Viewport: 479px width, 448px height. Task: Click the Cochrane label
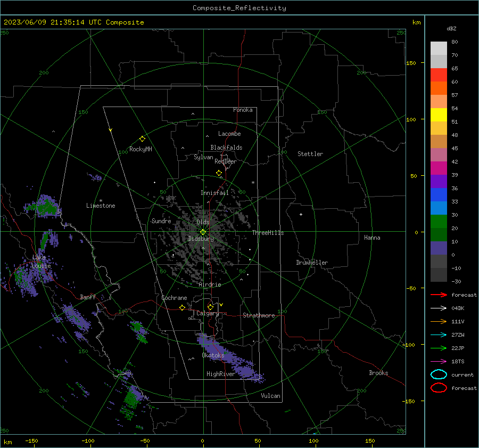(x=174, y=298)
